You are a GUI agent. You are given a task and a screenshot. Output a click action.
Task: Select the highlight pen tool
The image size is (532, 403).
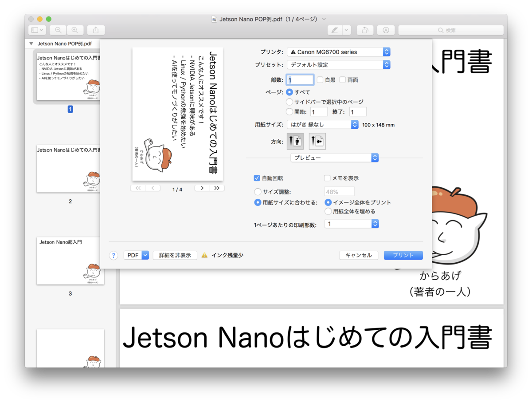335,30
